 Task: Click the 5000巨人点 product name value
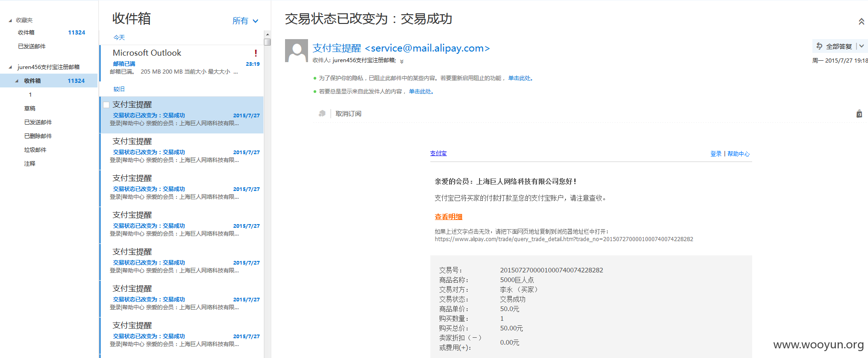pyautogui.click(x=517, y=280)
